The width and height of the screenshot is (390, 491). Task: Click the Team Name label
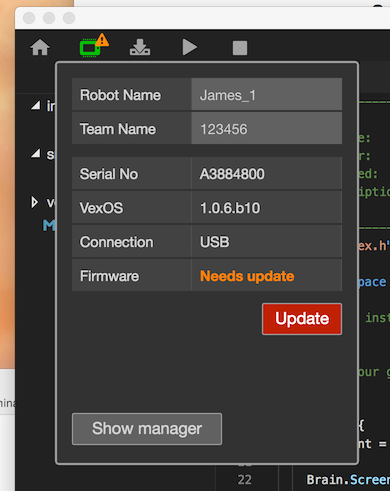(118, 129)
